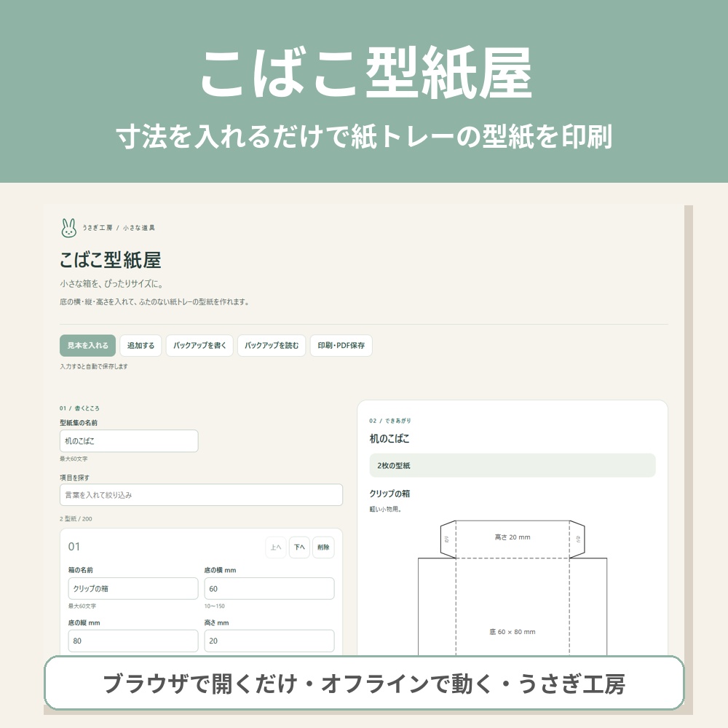Click the 10〜150 range hint text
728x728 pixels.
(215, 606)
